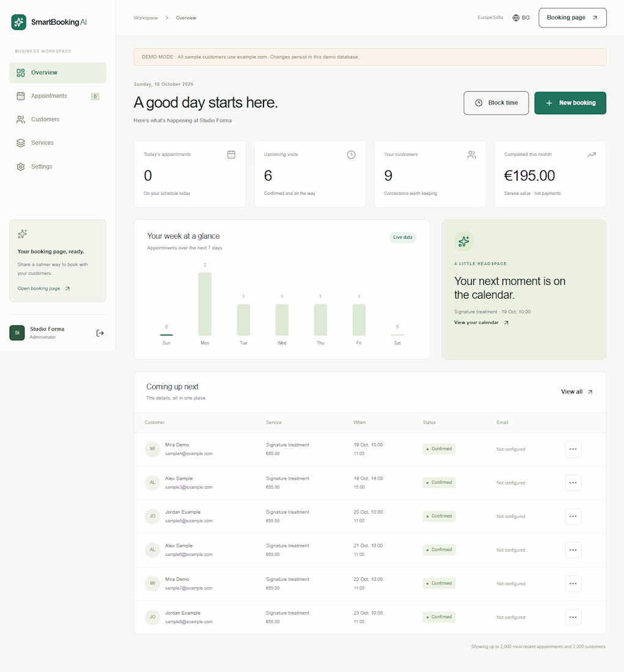This screenshot has height=672, width=624.
Task: Click the SmartBooking AI logo icon
Action: (x=19, y=22)
